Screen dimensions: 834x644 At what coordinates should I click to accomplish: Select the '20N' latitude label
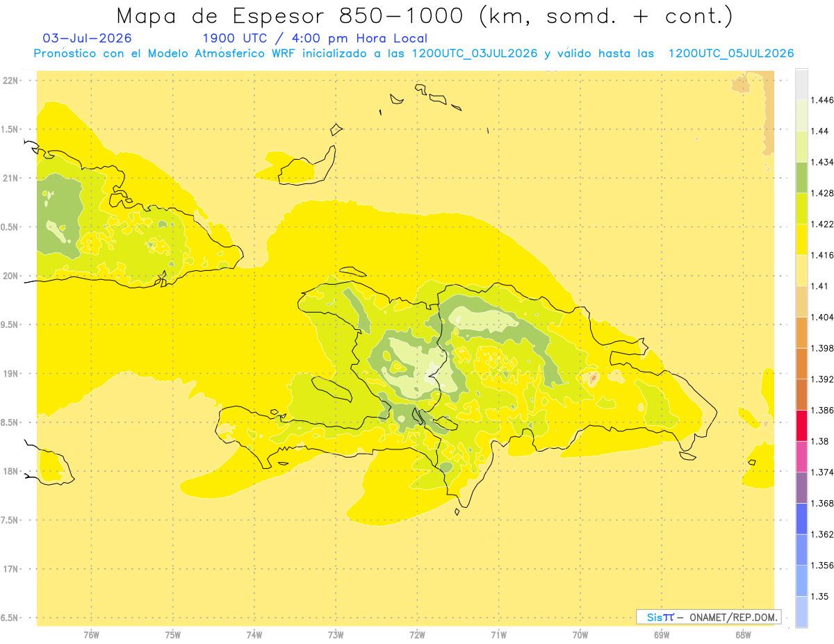11,276
